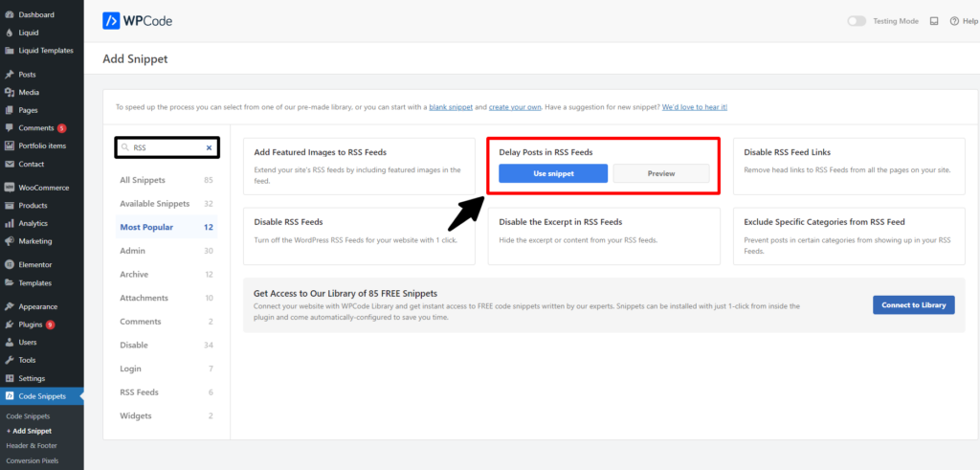Select Available Snippets category
This screenshot has width=980, height=470.
[x=167, y=204]
